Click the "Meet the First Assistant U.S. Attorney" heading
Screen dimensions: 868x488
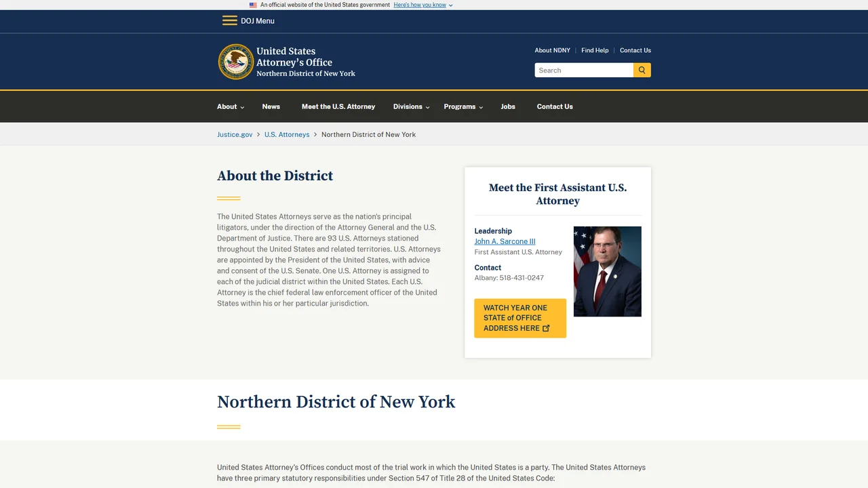(558, 194)
